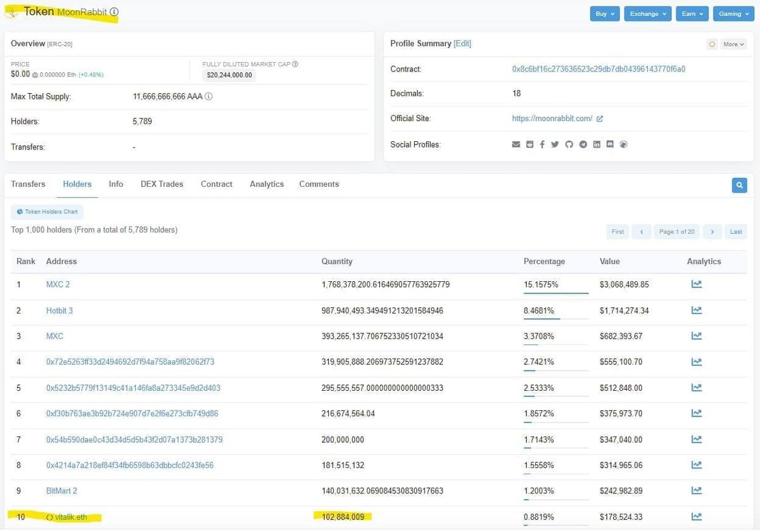Viewport: 760px width, 532px height.
Task: Open the Gaming dropdown
Action: click(x=733, y=14)
